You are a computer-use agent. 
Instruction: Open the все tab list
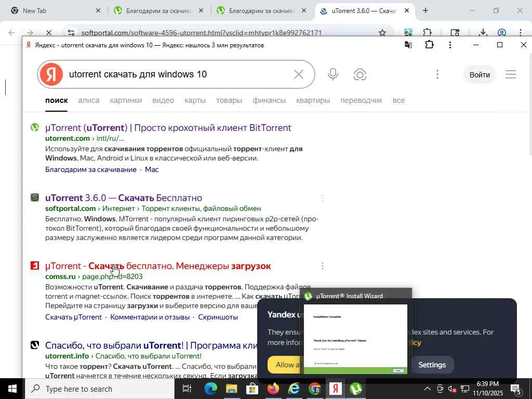tap(398, 100)
